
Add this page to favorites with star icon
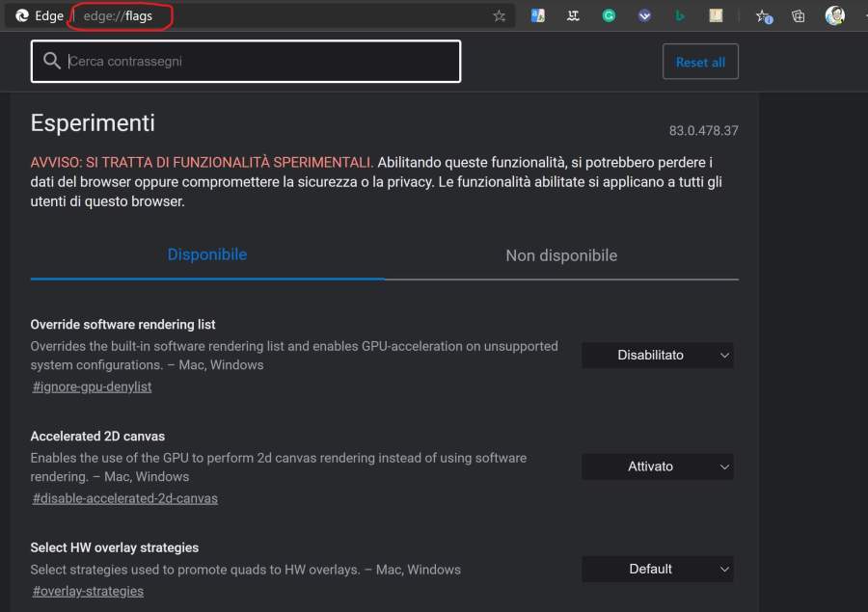499,16
